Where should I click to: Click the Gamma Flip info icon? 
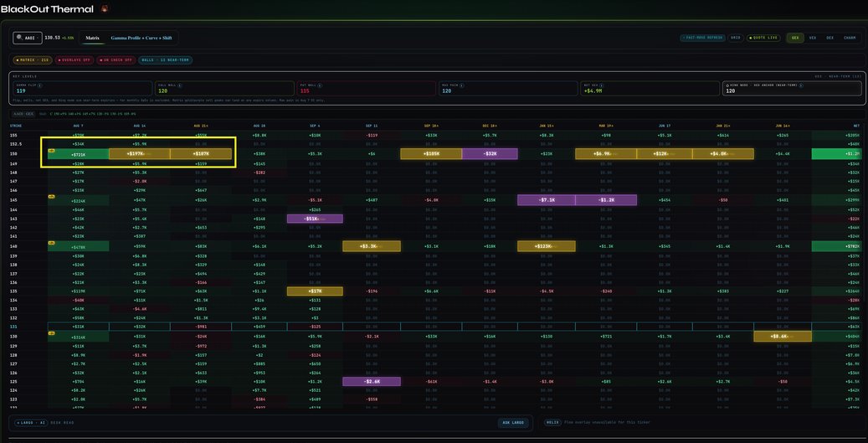point(39,85)
